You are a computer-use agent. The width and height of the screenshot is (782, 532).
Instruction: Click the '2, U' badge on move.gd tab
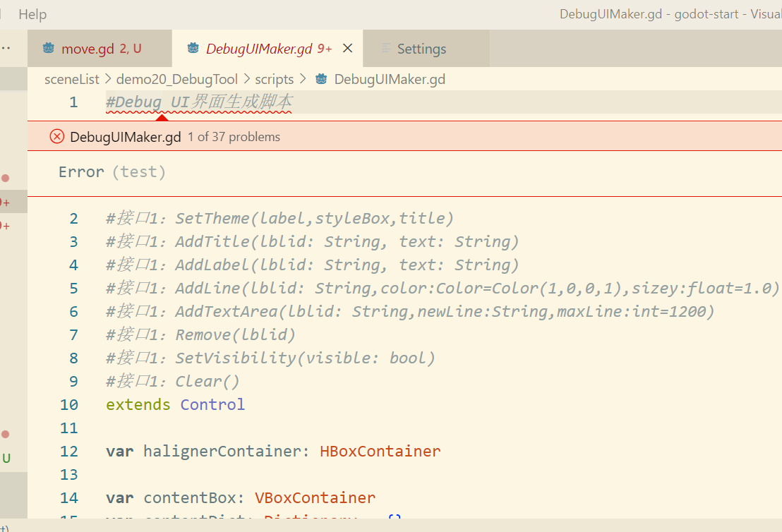pos(130,49)
